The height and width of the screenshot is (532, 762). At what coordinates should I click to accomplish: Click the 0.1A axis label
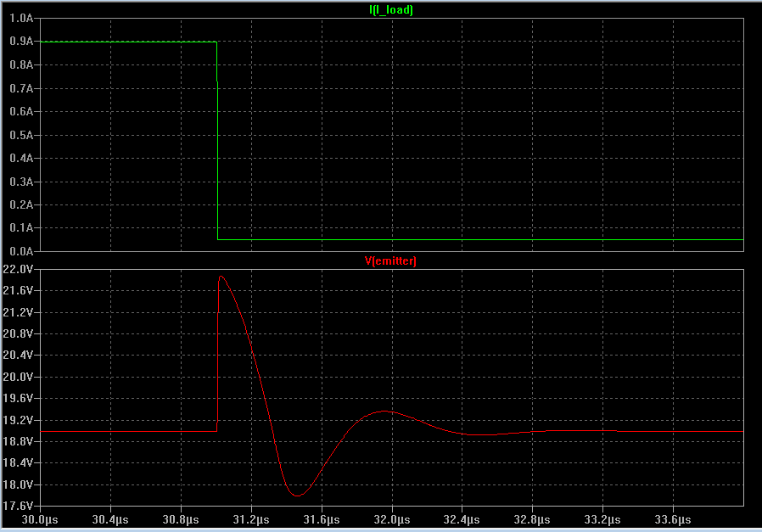coord(21,228)
